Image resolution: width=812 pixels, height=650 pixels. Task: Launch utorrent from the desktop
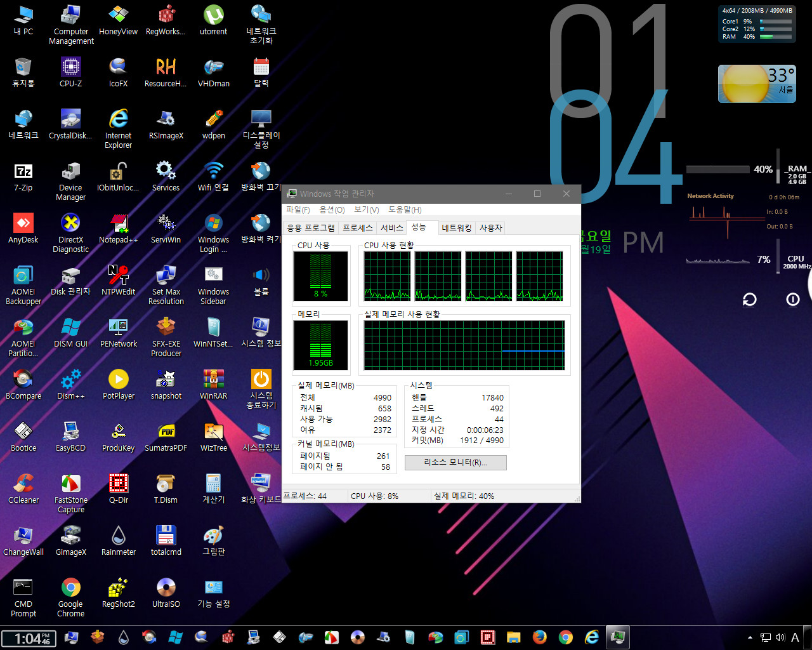click(x=213, y=20)
